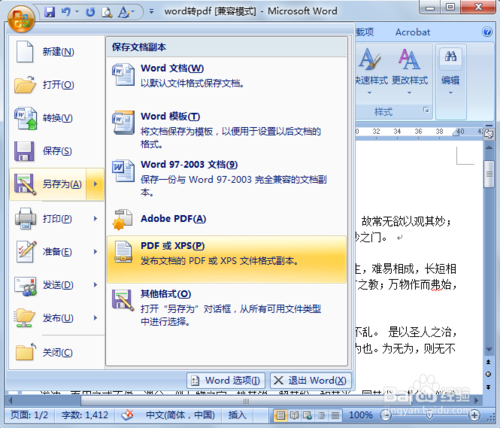
Task: Select Convert (转换) from the Office menu
Action: tap(57, 118)
